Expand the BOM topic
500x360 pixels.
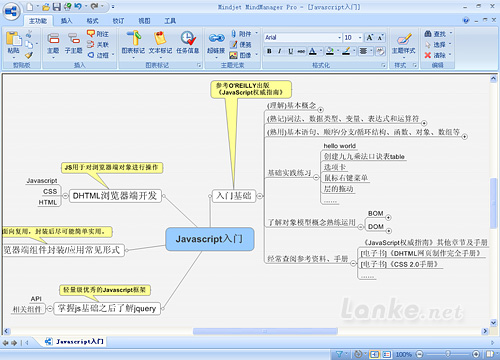[x=388, y=218]
